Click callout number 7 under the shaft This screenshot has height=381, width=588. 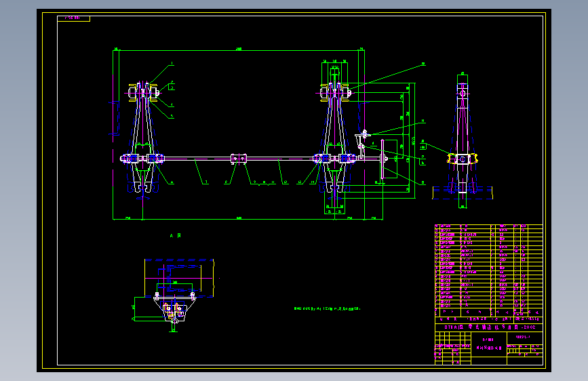[x=206, y=182]
